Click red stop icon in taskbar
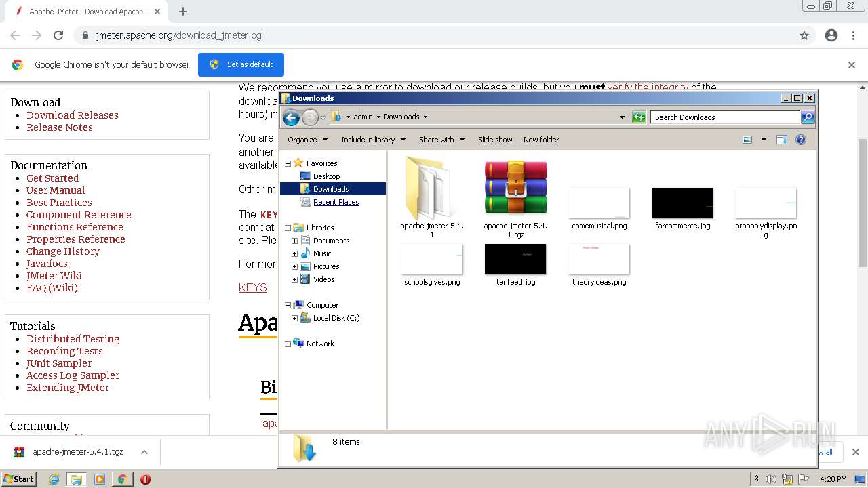This screenshot has height=488, width=868. [x=145, y=479]
